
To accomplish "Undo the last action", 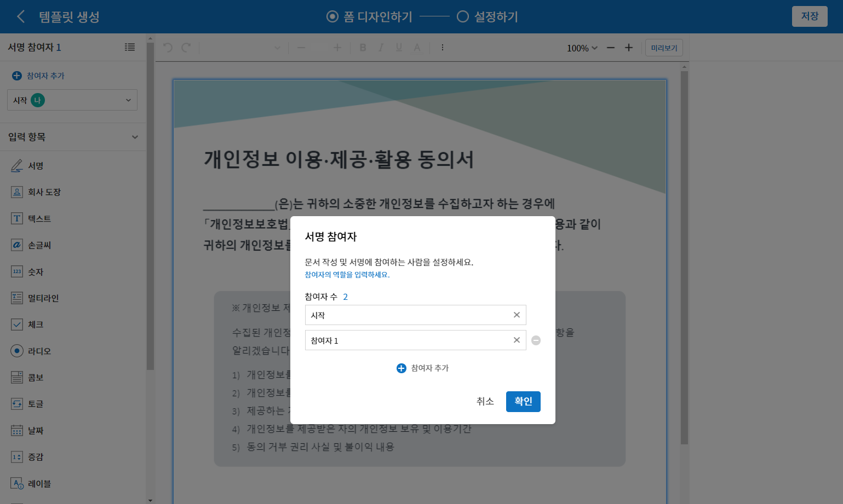I will pos(168,48).
